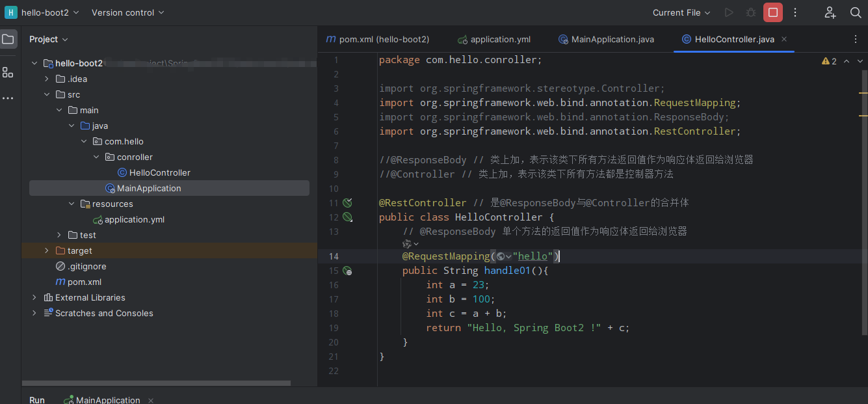
Task: Collapse the resources folder
Action: [72, 204]
